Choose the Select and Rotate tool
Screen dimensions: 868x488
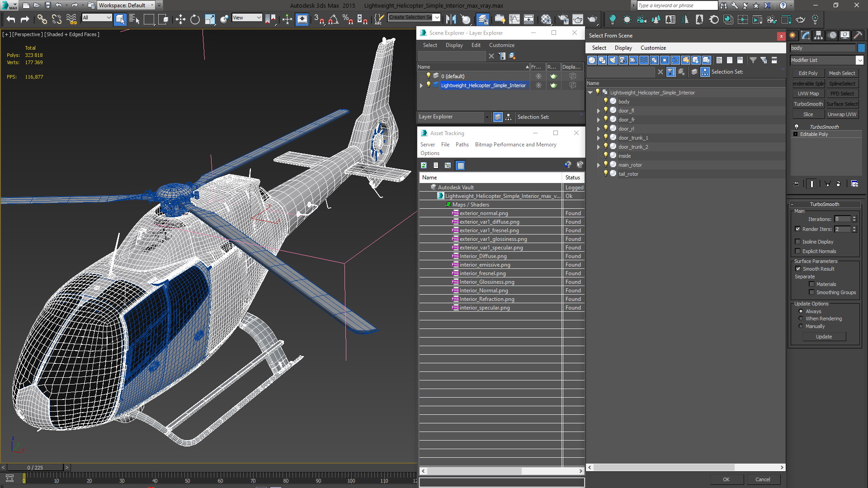[x=195, y=19]
